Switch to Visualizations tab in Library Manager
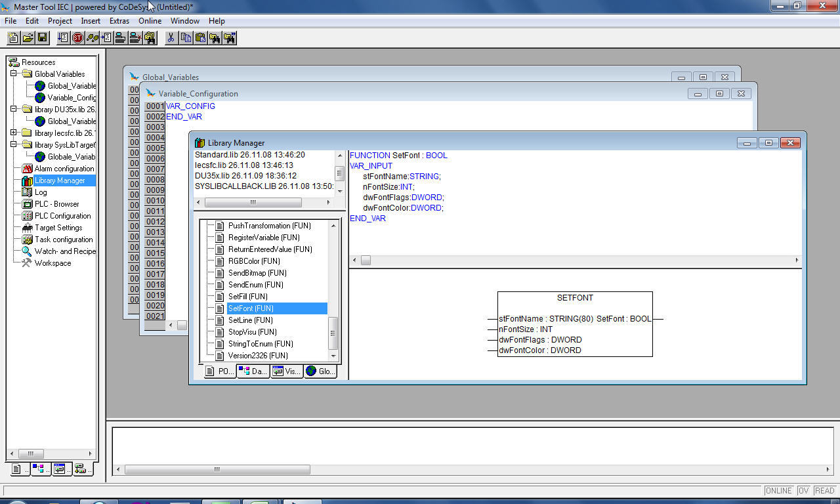The image size is (840, 504). coord(287,371)
